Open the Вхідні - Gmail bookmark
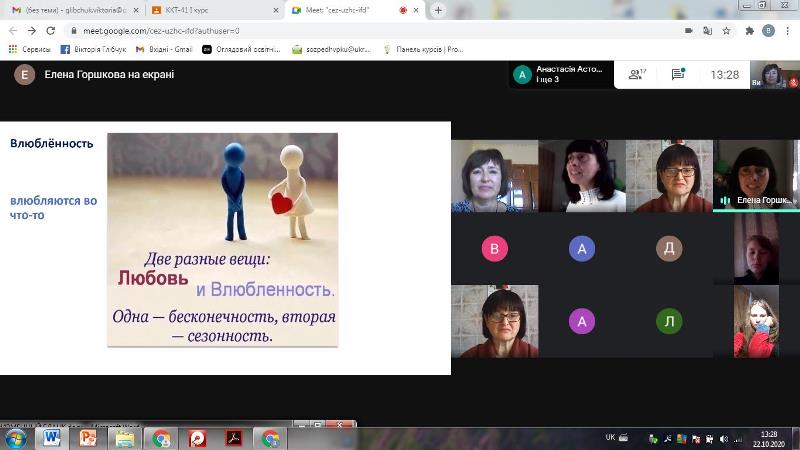 click(x=164, y=49)
